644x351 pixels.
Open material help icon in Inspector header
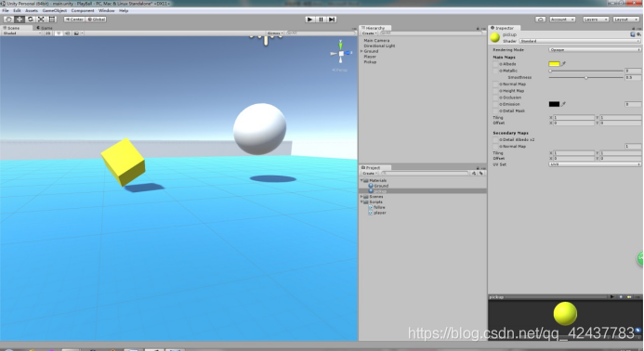pyautogui.click(x=633, y=34)
